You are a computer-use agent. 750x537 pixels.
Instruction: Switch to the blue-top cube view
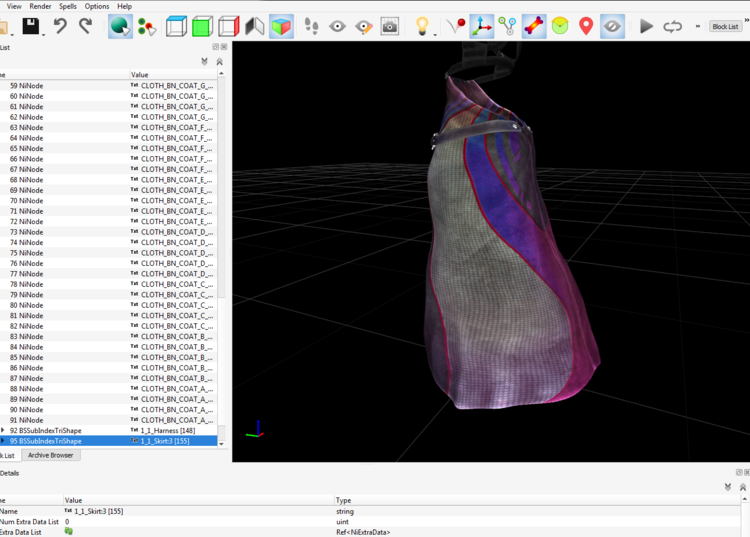[176, 26]
